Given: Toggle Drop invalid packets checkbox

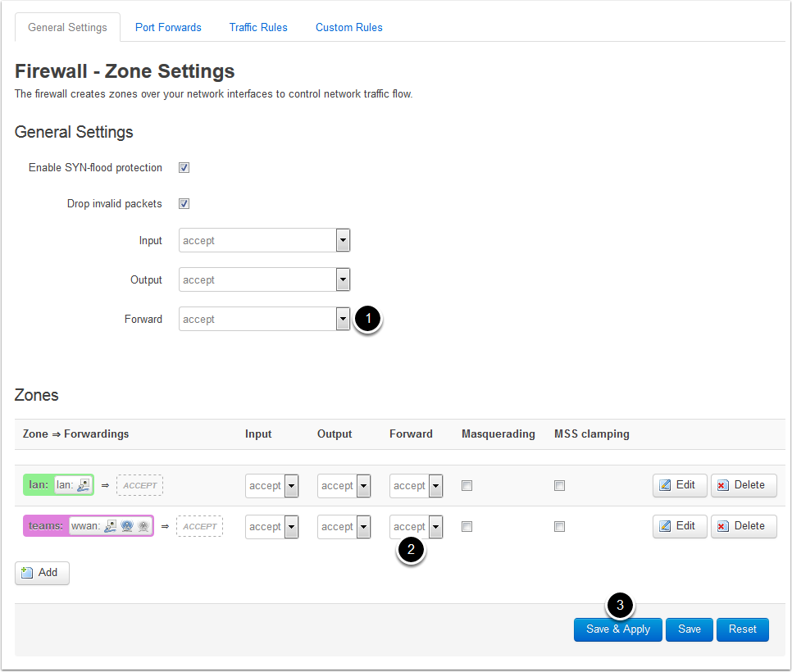Looking at the screenshot, I should click(184, 203).
